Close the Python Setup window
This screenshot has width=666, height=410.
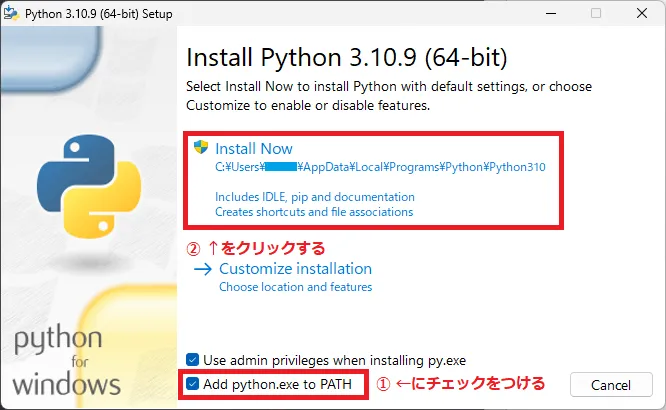click(x=642, y=14)
